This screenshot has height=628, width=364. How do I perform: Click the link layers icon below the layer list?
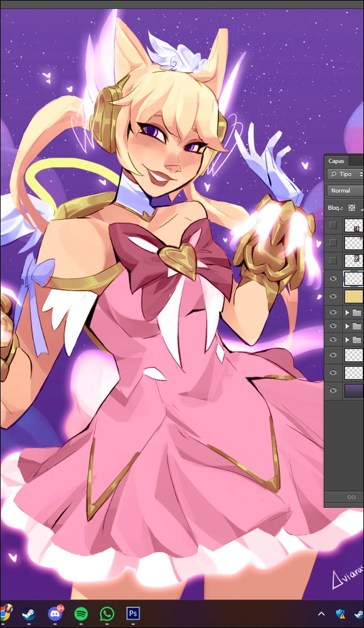click(x=351, y=497)
